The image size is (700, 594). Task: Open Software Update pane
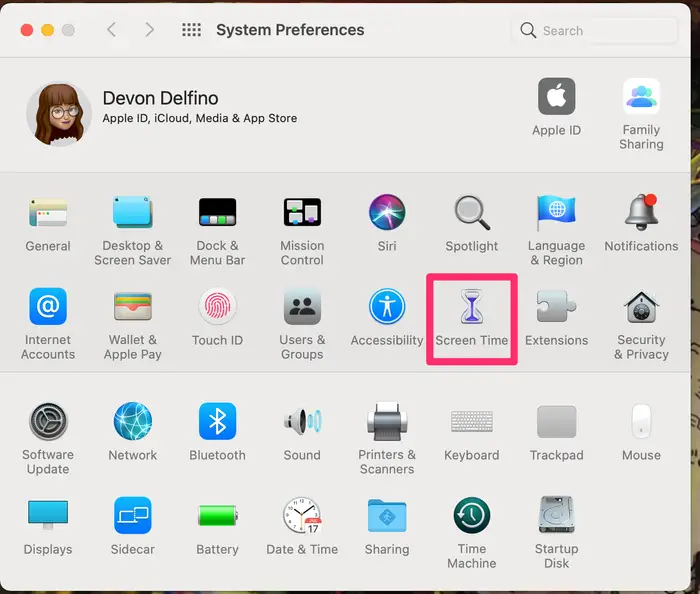pos(48,421)
